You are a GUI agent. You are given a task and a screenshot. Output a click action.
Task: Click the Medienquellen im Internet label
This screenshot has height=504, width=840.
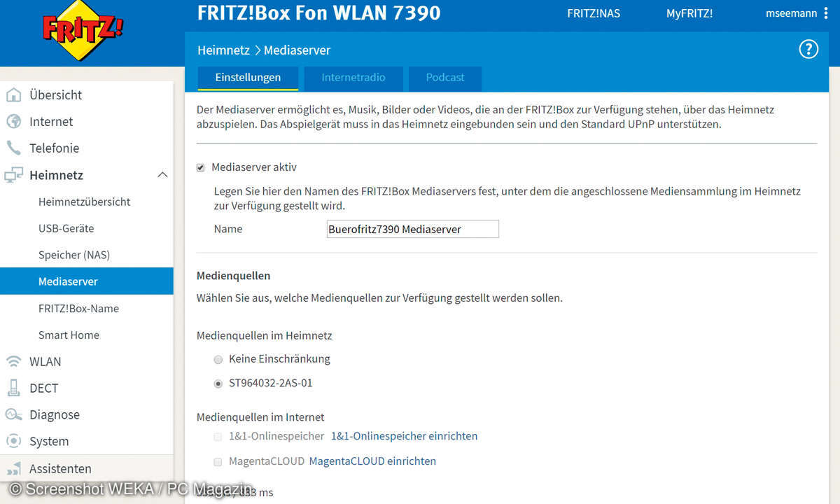pos(260,417)
